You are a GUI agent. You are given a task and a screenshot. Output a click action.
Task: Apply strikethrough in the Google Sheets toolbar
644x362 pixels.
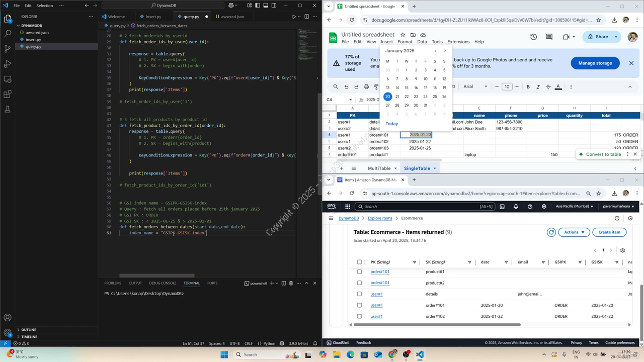click(x=548, y=86)
